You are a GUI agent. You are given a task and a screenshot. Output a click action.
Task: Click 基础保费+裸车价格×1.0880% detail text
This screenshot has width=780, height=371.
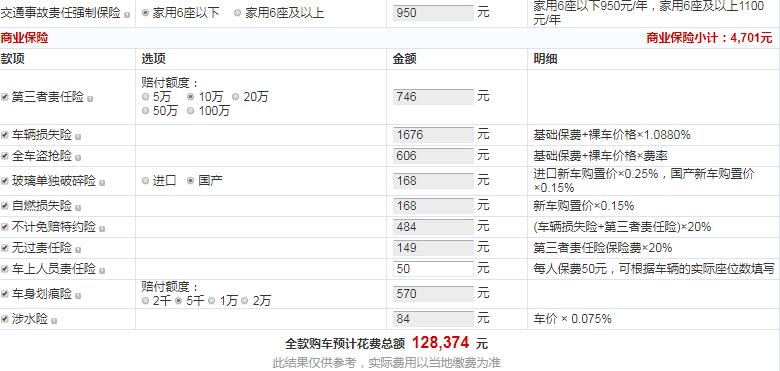[x=612, y=135]
